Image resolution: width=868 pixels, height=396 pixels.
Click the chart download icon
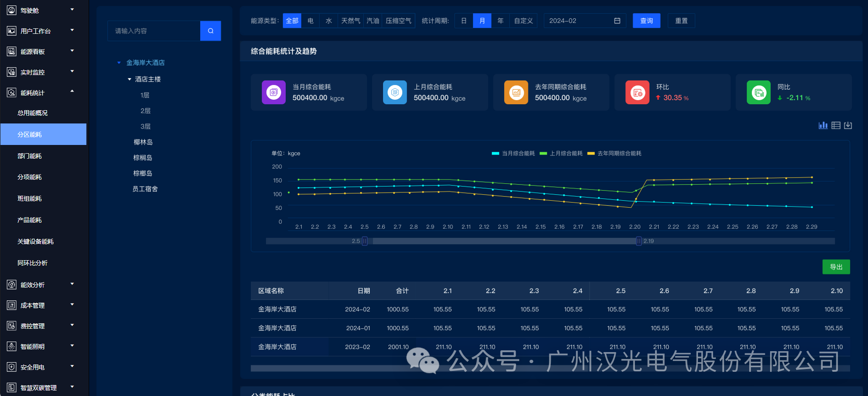pyautogui.click(x=848, y=125)
